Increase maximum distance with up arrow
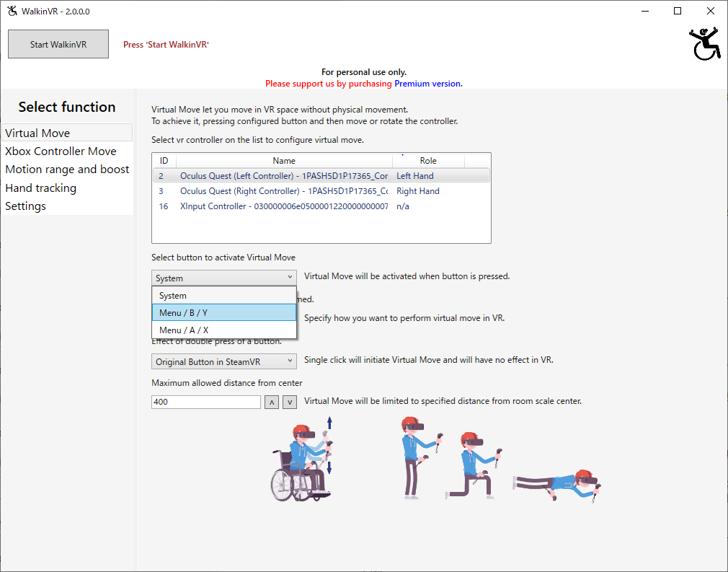The image size is (728, 572). click(272, 402)
